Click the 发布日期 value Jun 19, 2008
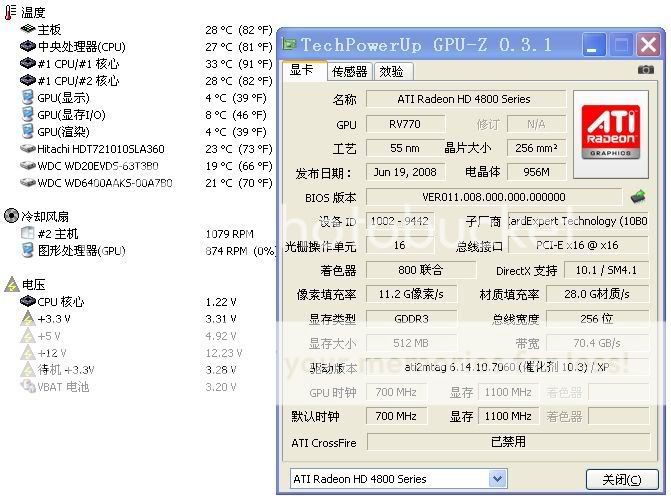This screenshot has width=671, height=500. coord(405,172)
